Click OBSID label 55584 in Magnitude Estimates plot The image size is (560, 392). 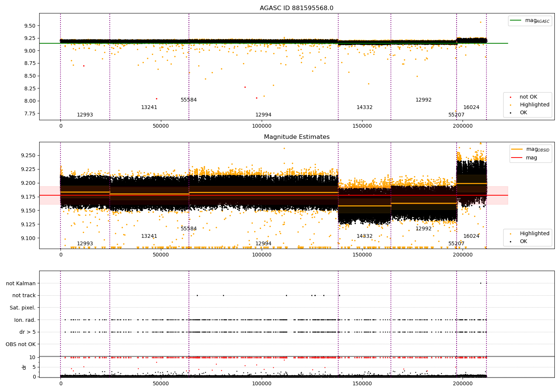pos(189,229)
